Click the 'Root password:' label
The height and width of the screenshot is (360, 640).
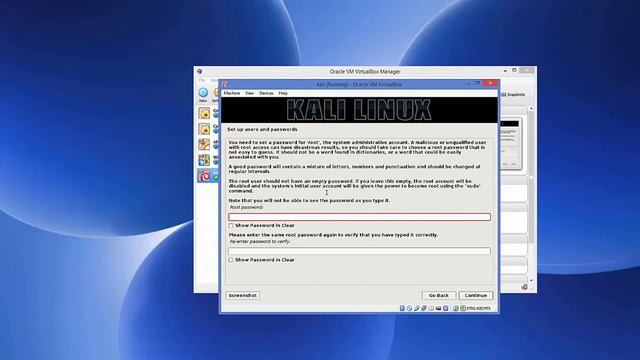[247, 207]
